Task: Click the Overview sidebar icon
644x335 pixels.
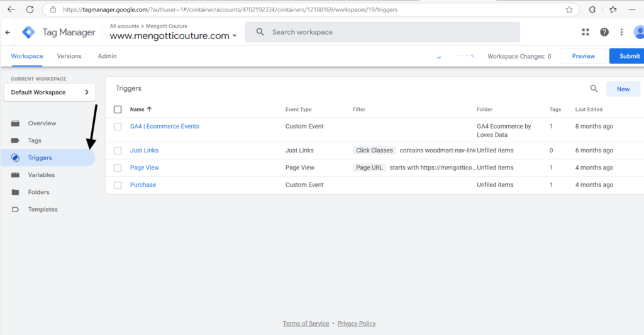Action: [x=15, y=123]
